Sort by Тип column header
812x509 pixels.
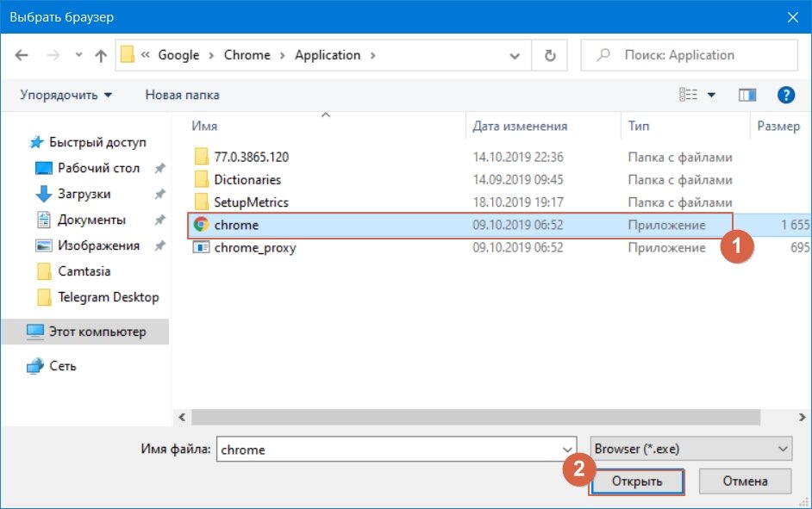click(638, 127)
